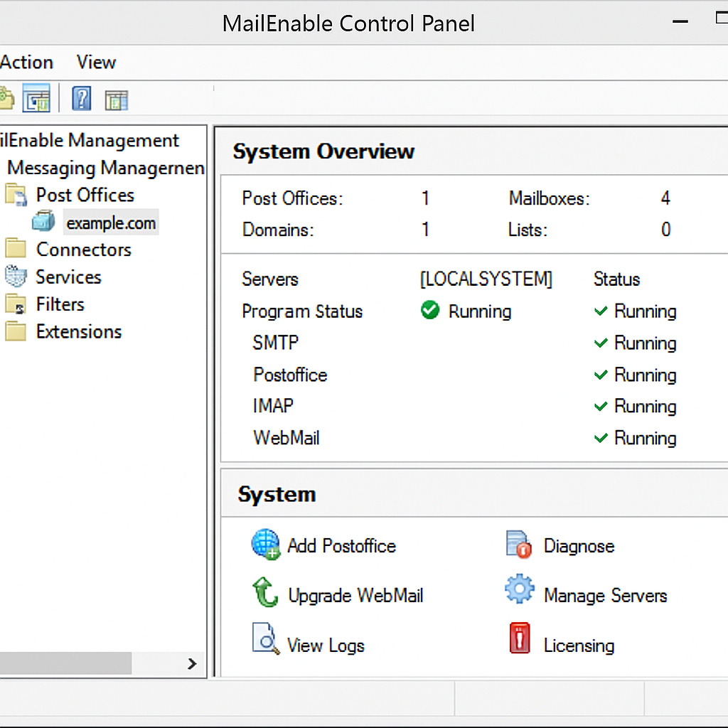This screenshot has width=728, height=728.
Task: Click the View Logs magnifier icon
Action: pyautogui.click(x=266, y=639)
